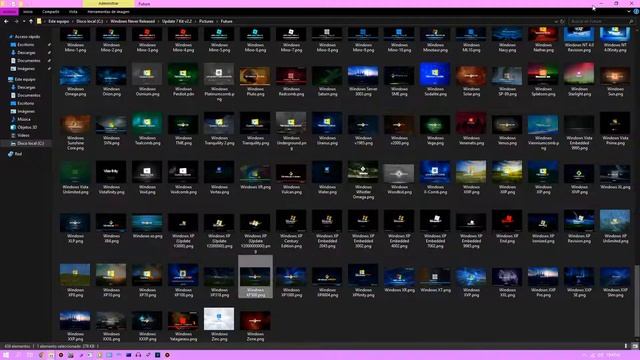Select Windows VR.png thumbnail
Viewport: 640px width, 360px height.
coord(255,176)
